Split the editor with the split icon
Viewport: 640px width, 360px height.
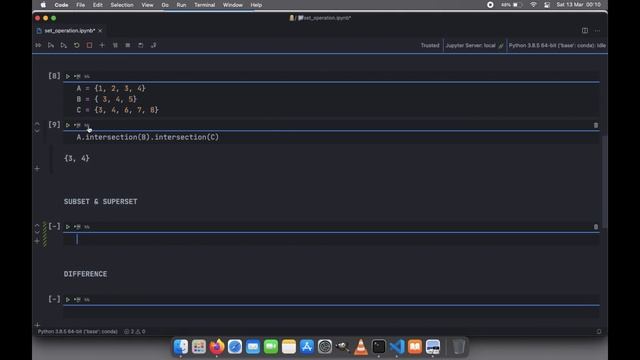[x=585, y=31]
